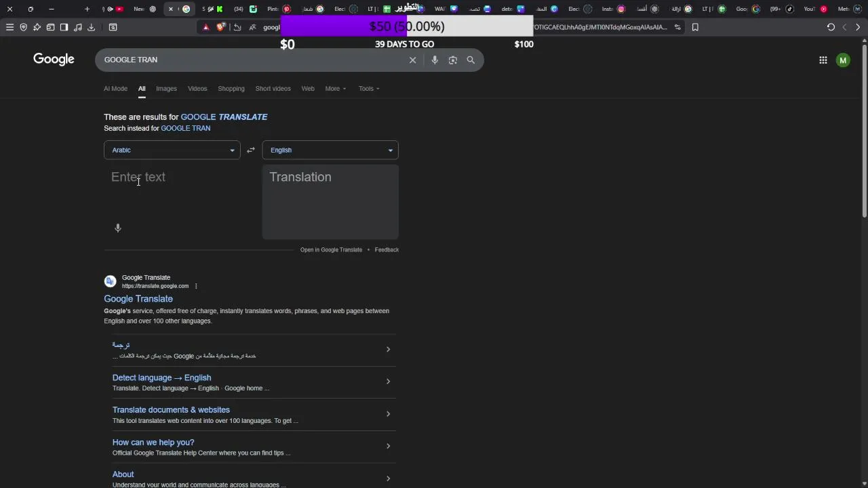Start voice search with microphone in search bar
868x488 pixels.
click(435, 60)
